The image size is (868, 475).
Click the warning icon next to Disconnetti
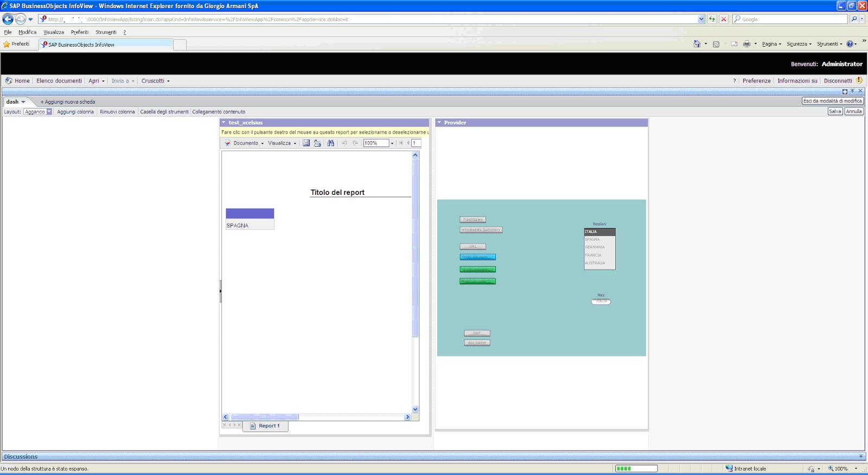(x=859, y=80)
